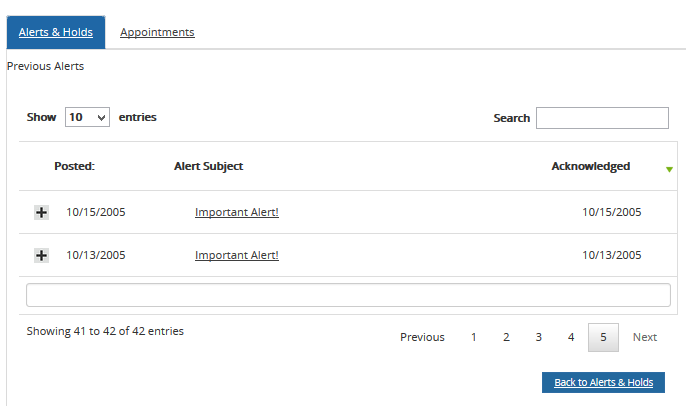The width and height of the screenshot is (686, 406).
Task: Open the Important Alert! link dated 10/15/2005
Action: click(x=237, y=212)
